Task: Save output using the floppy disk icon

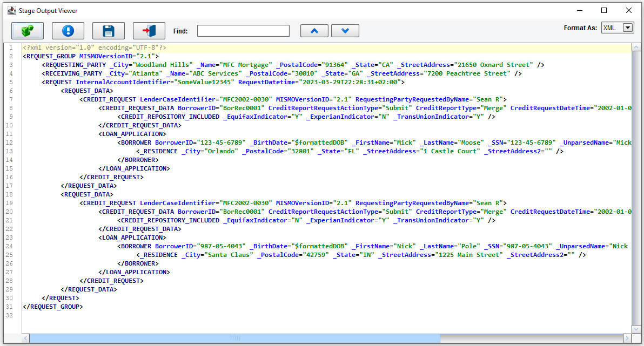Action: [x=109, y=31]
